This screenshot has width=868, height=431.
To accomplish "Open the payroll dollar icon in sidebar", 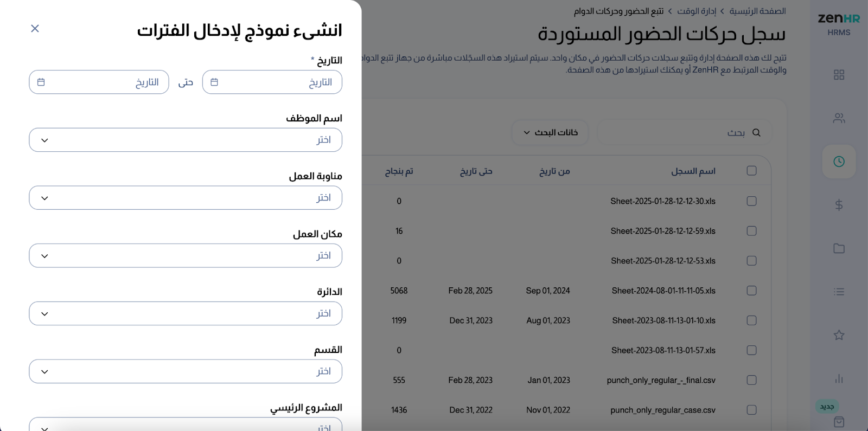I will (x=839, y=205).
